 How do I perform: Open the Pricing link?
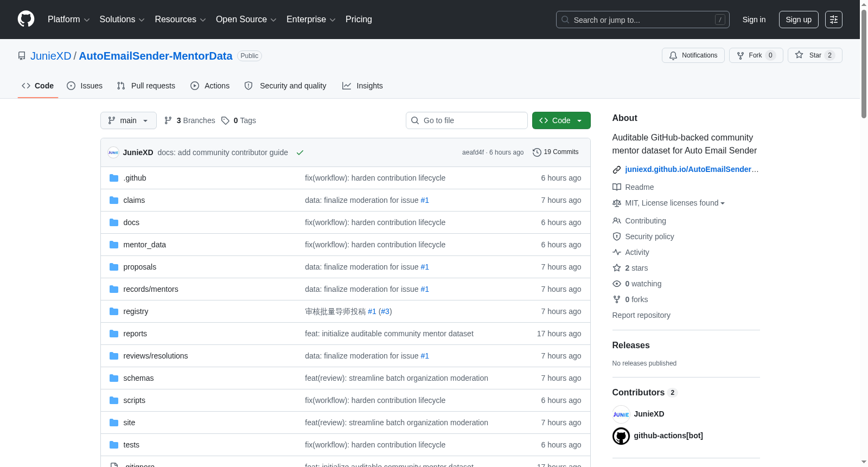359,20
